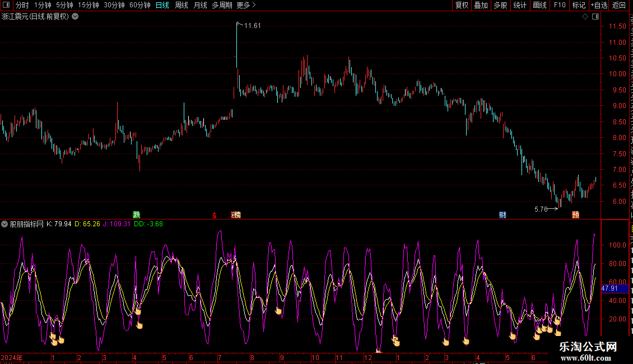The image size is (633, 364).
Task: Switch to 5分钟 chart period
Action: point(64,5)
